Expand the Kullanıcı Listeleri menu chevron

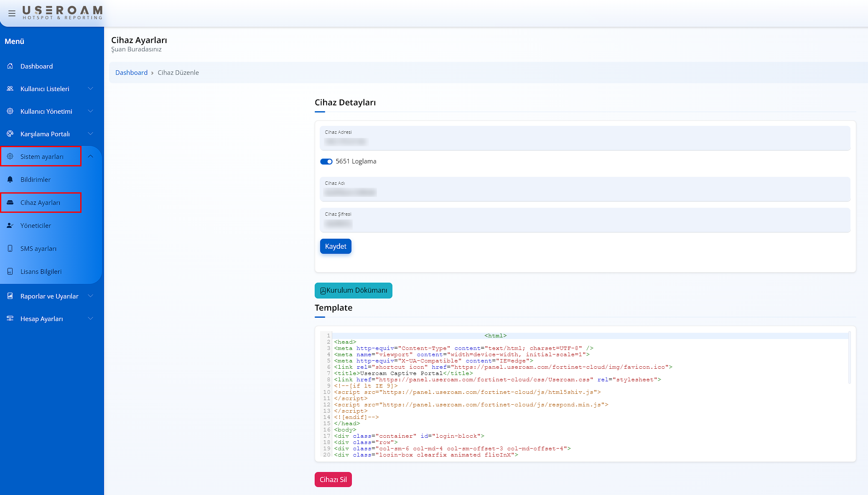(90, 89)
